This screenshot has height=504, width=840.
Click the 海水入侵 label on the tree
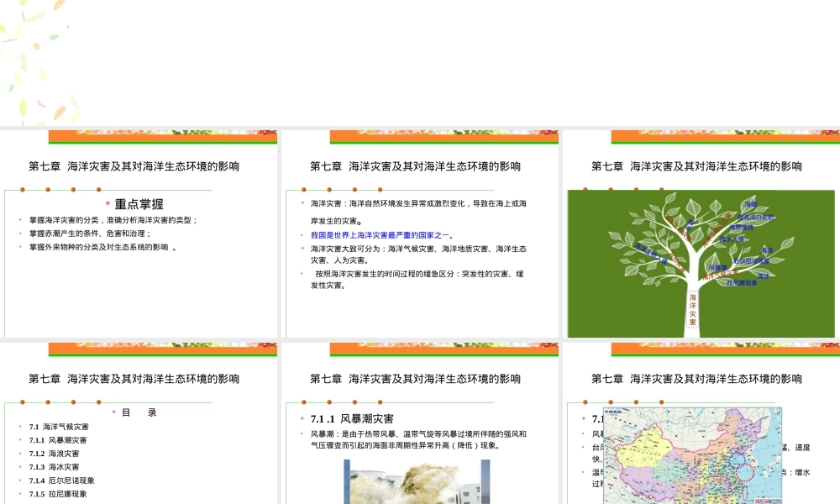(732, 239)
